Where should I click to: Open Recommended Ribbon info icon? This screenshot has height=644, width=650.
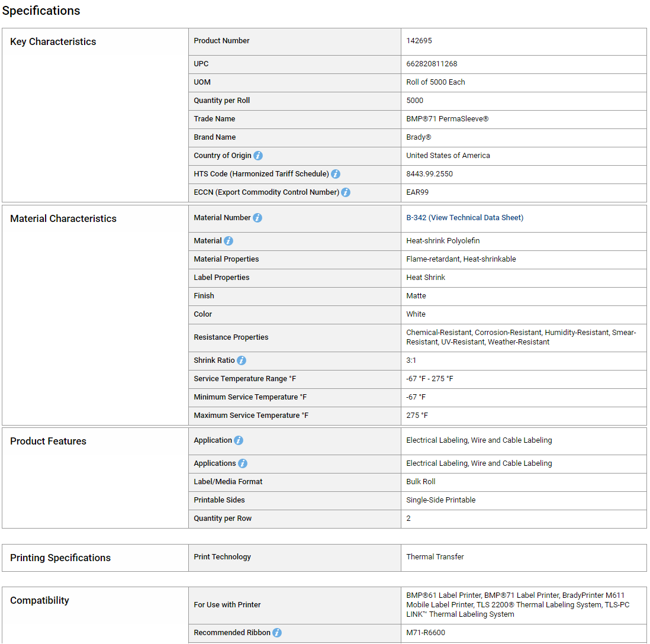[x=277, y=633]
